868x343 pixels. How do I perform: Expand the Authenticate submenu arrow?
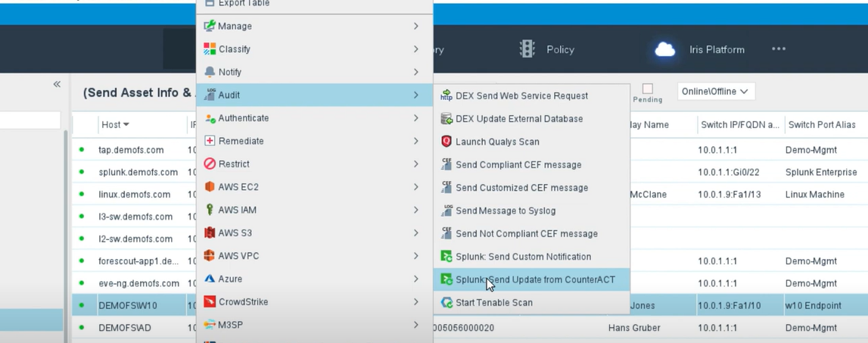tap(415, 118)
